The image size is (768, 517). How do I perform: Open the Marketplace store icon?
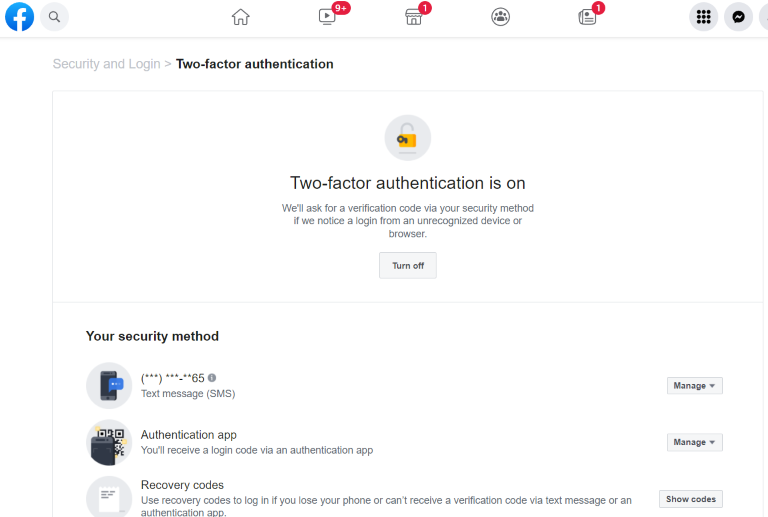pos(413,17)
